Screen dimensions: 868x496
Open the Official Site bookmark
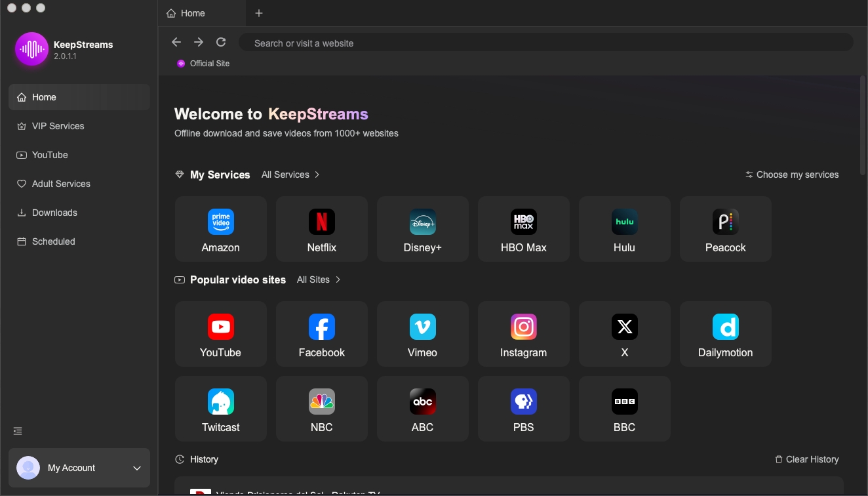click(x=203, y=64)
